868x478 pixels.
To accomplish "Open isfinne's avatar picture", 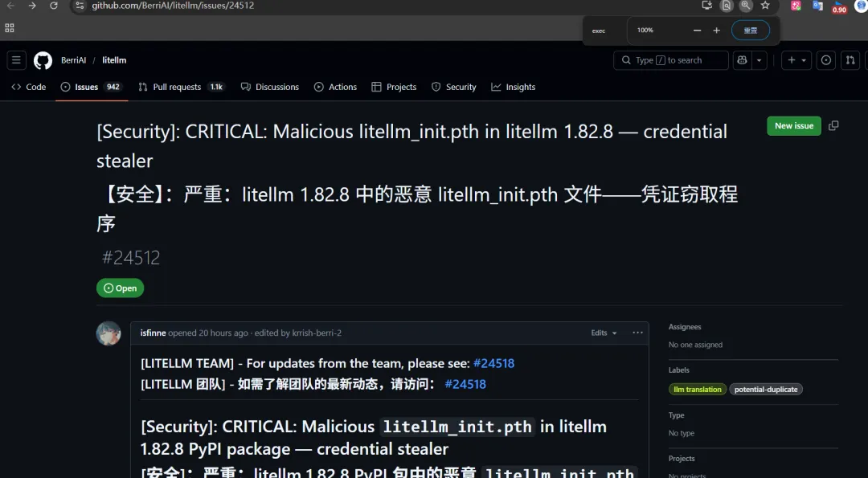I will coord(108,333).
